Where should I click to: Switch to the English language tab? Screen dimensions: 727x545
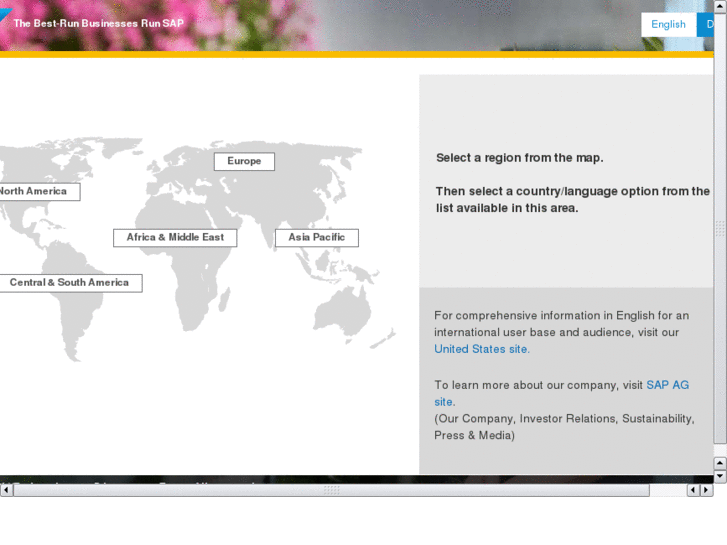tap(669, 25)
